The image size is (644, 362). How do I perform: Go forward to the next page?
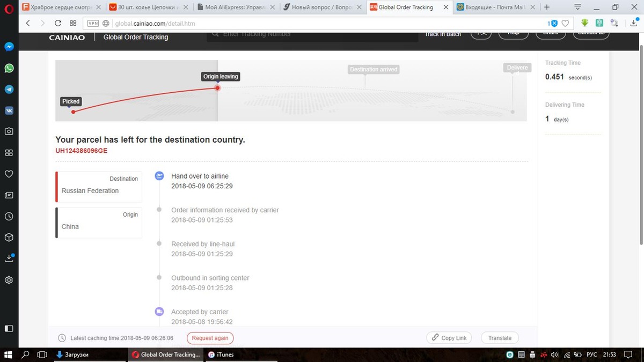[x=43, y=24]
